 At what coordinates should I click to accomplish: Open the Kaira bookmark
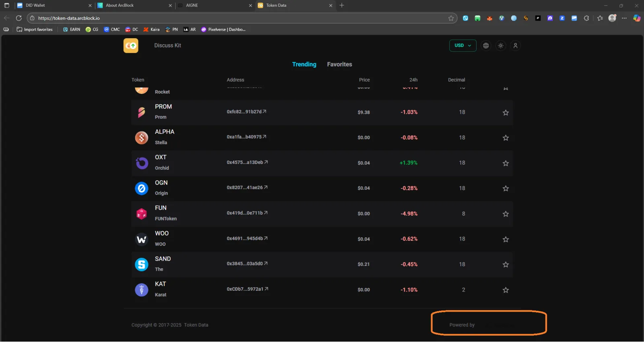151,29
